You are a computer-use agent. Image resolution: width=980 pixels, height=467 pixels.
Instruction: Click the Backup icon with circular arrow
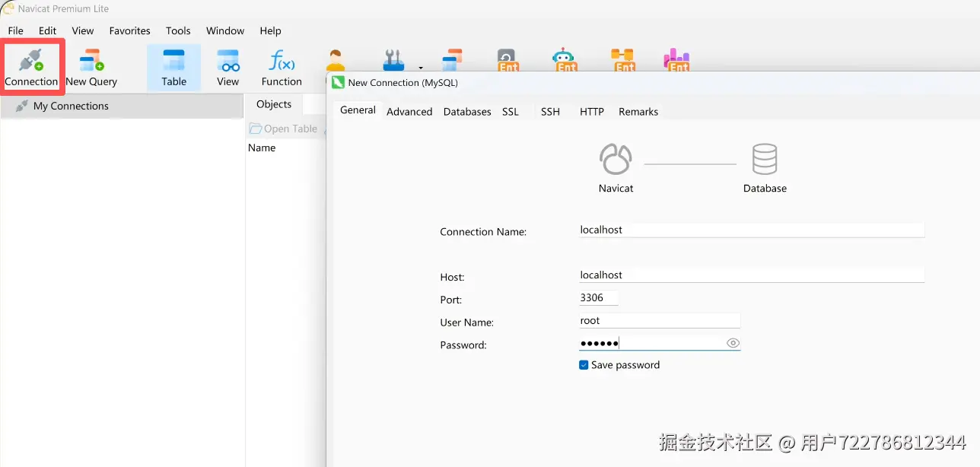pos(508,60)
